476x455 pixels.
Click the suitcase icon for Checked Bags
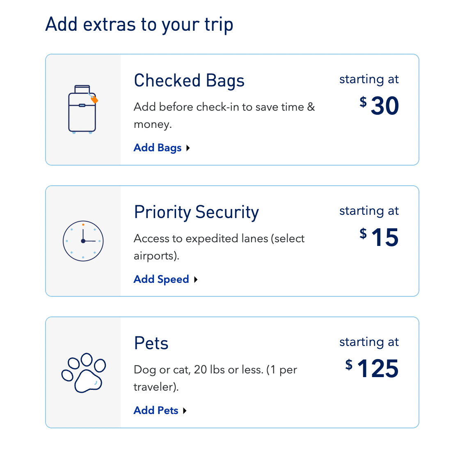point(83,107)
